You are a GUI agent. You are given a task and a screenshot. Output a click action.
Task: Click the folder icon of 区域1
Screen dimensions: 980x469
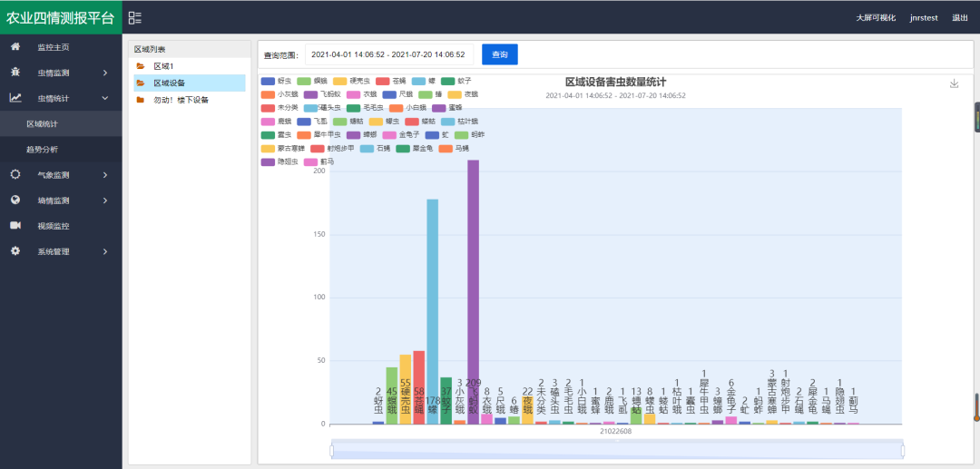click(x=141, y=66)
